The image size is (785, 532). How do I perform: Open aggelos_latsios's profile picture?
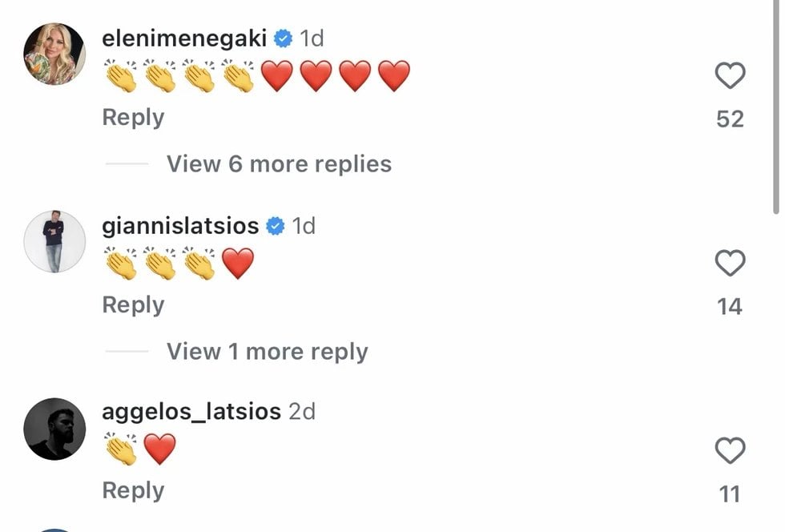pos(54,429)
